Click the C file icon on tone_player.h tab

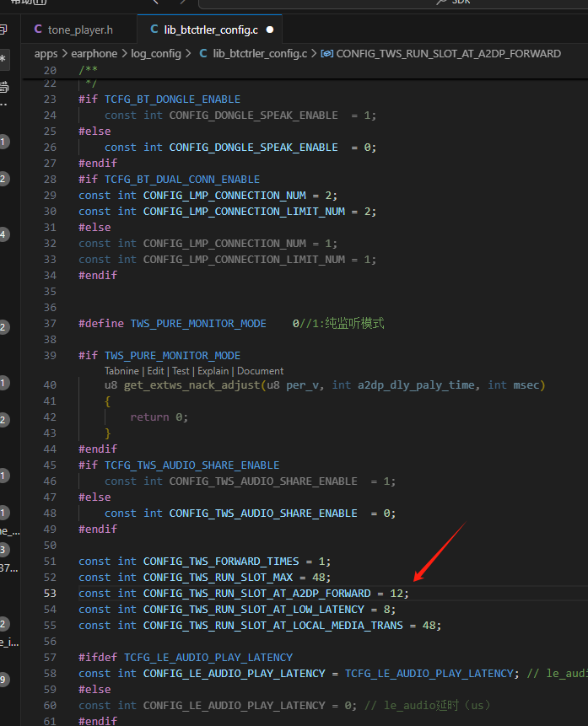pyautogui.click(x=39, y=30)
